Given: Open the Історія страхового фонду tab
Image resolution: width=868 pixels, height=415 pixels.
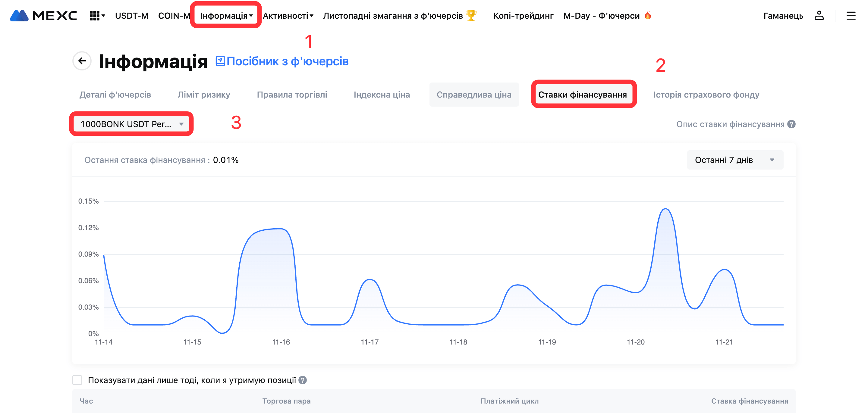Looking at the screenshot, I should pyautogui.click(x=706, y=95).
